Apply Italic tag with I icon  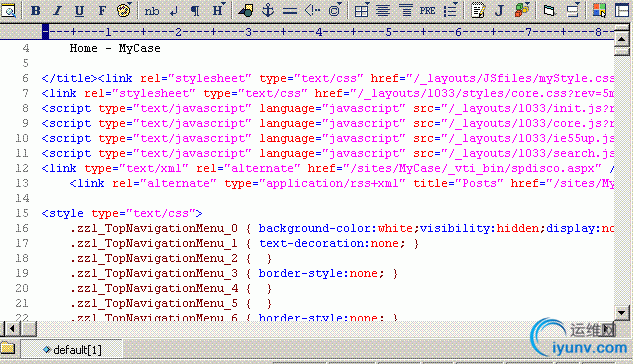[x=57, y=10]
